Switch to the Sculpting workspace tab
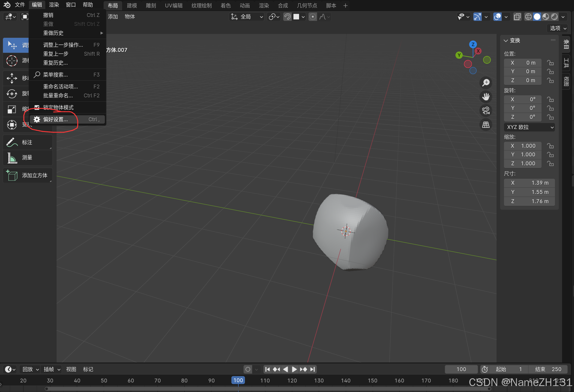Screen dimensions: 574x392 tap(151, 5)
